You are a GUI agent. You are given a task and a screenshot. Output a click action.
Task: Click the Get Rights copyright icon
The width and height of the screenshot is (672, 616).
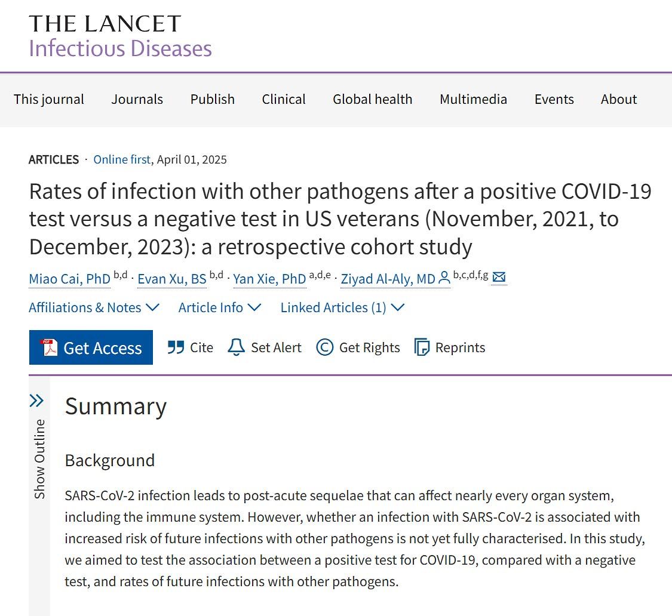[x=324, y=347]
